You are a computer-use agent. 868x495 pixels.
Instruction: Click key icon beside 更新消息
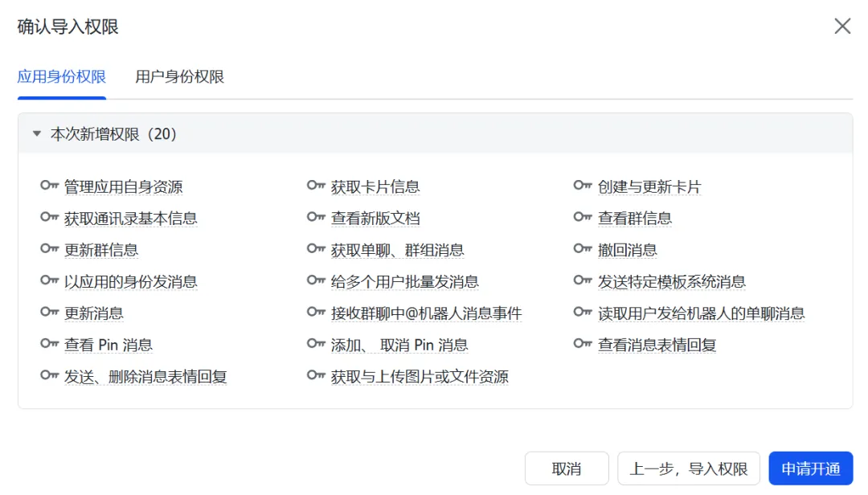49,312
